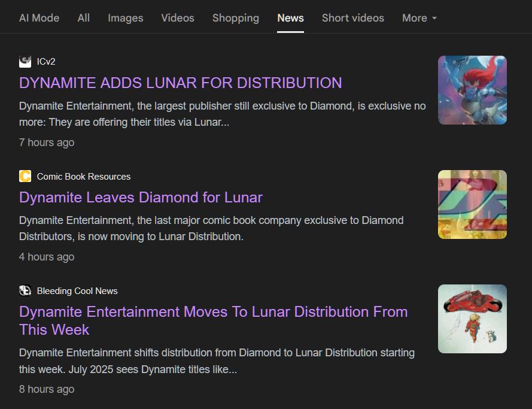
Task: Click the ICv2 site favicon
Action: (x=25, y=62)
